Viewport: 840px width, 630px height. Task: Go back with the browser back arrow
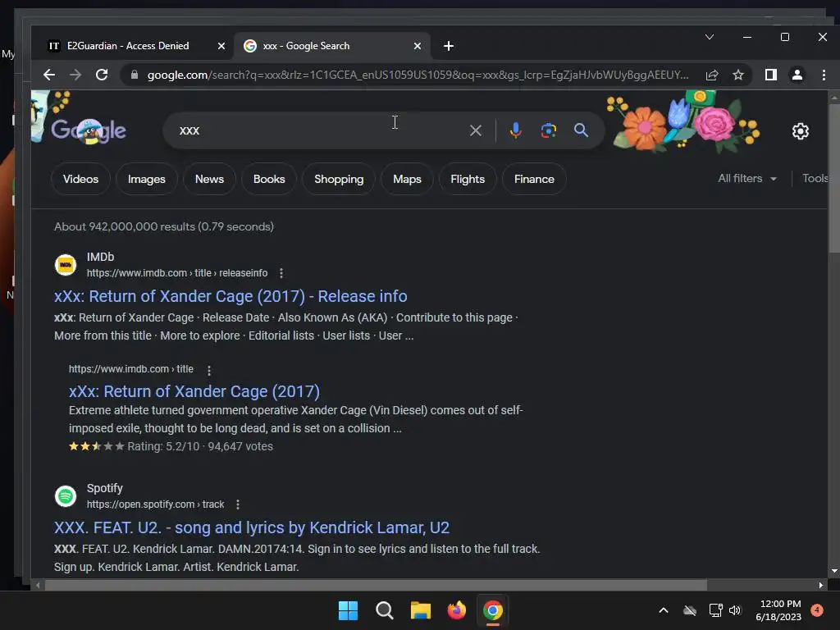click(x=48, y=75)
